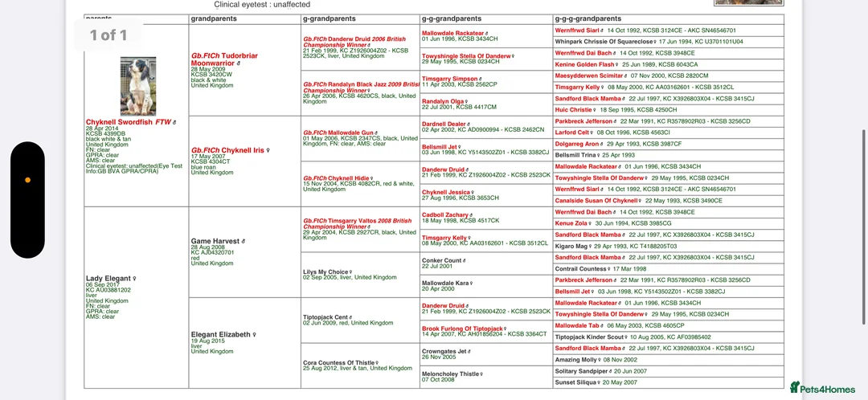The image size is (868, 400).
Task: Click Lilys My Choice in g-grandparents
Action: click(325, 272)
